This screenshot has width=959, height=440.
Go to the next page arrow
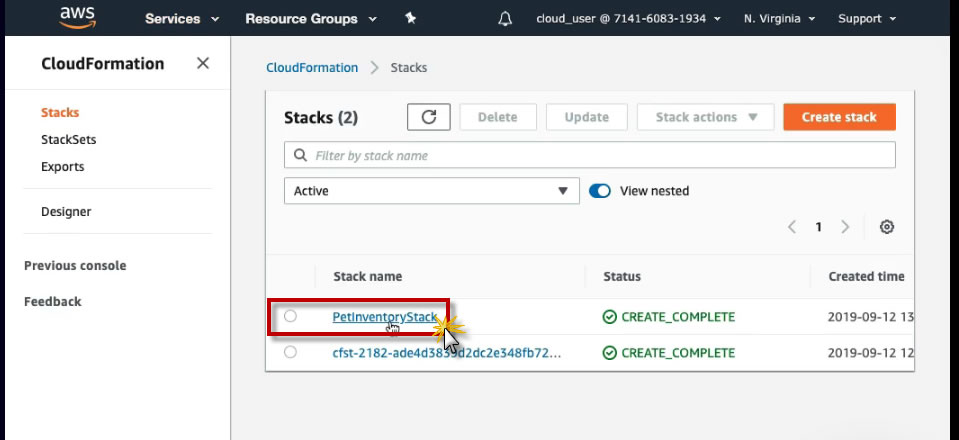click(x=845, y=227)
